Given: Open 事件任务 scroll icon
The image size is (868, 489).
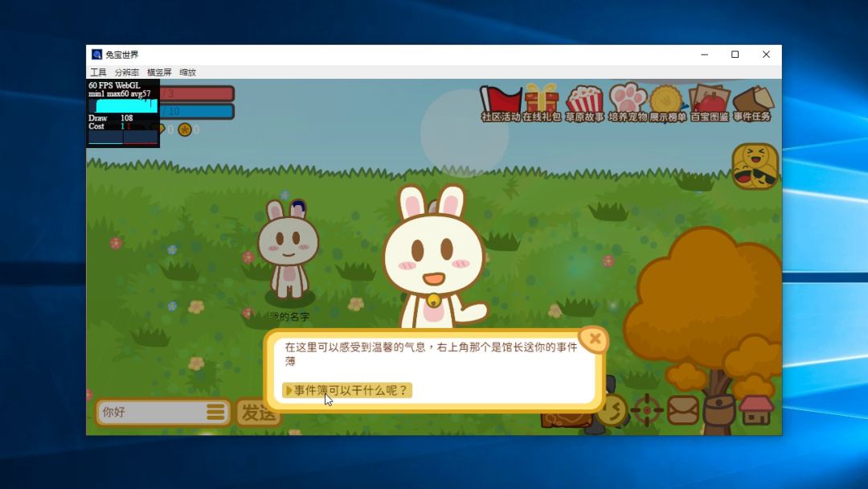Looking at the screenshot, I should (752, 102).
